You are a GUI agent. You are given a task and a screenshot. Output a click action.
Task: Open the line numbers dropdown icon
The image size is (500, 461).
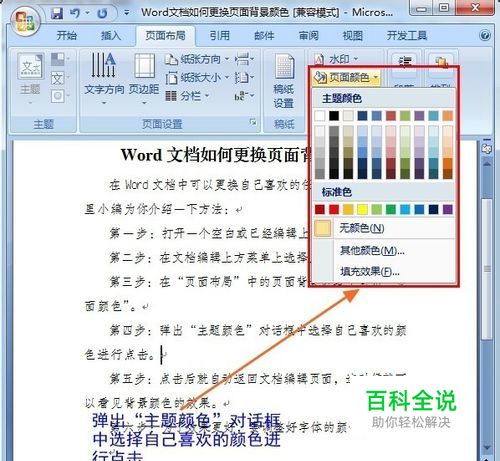[x=244, y=78]
